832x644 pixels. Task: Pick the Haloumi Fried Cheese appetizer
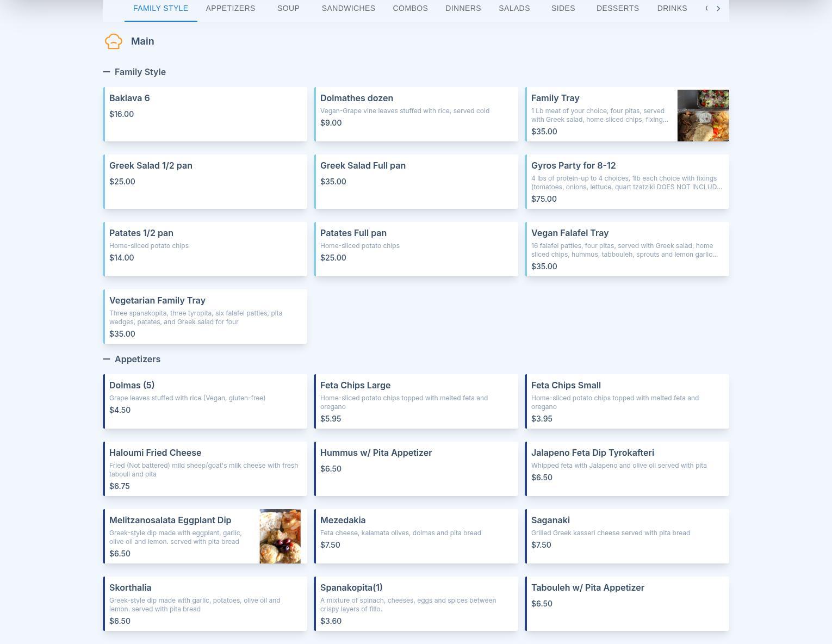point(206,469)
